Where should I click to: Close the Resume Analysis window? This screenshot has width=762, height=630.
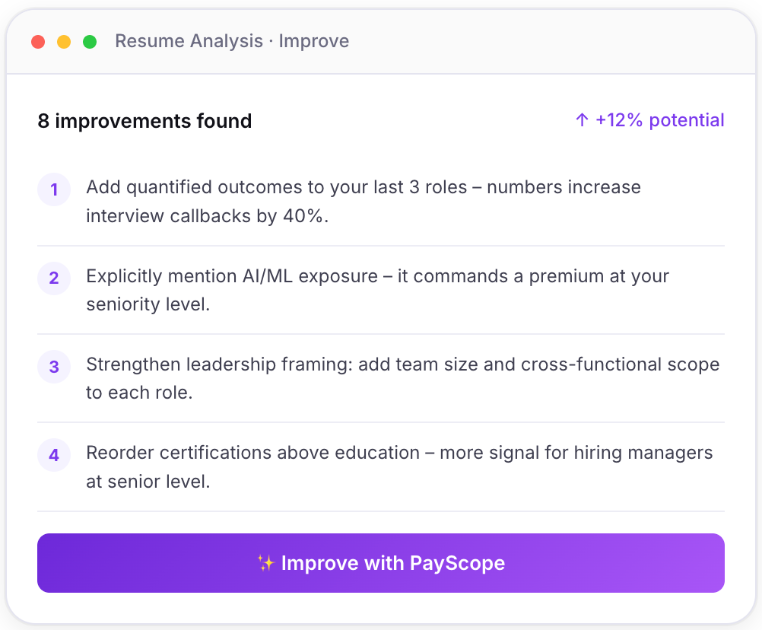(38, 42)
